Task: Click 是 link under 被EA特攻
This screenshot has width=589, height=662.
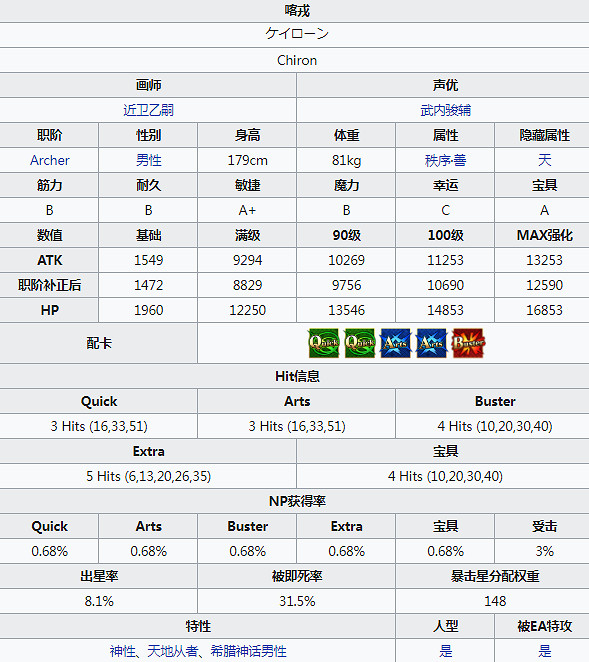Action: pyautogui.click(x=544, y=651)
